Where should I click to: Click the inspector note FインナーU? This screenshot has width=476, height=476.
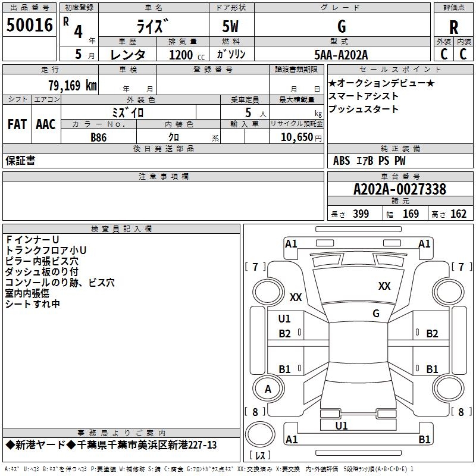(32, 240)
